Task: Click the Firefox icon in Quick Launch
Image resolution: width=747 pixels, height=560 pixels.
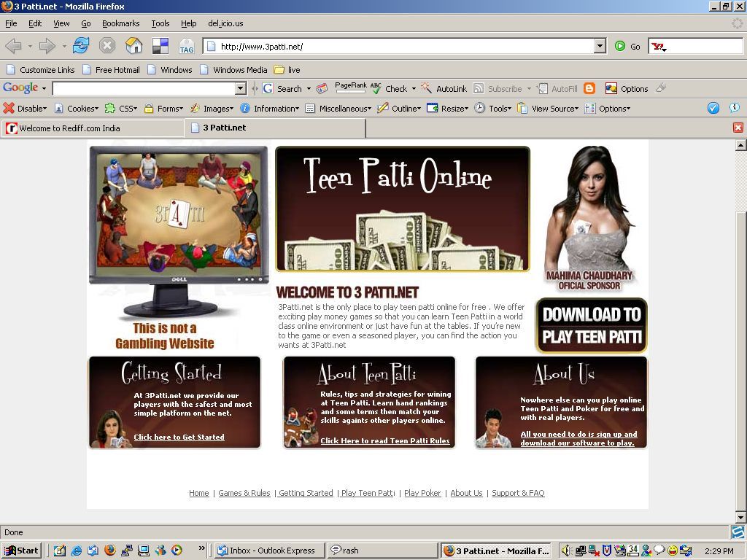Action: click(110, 551)
